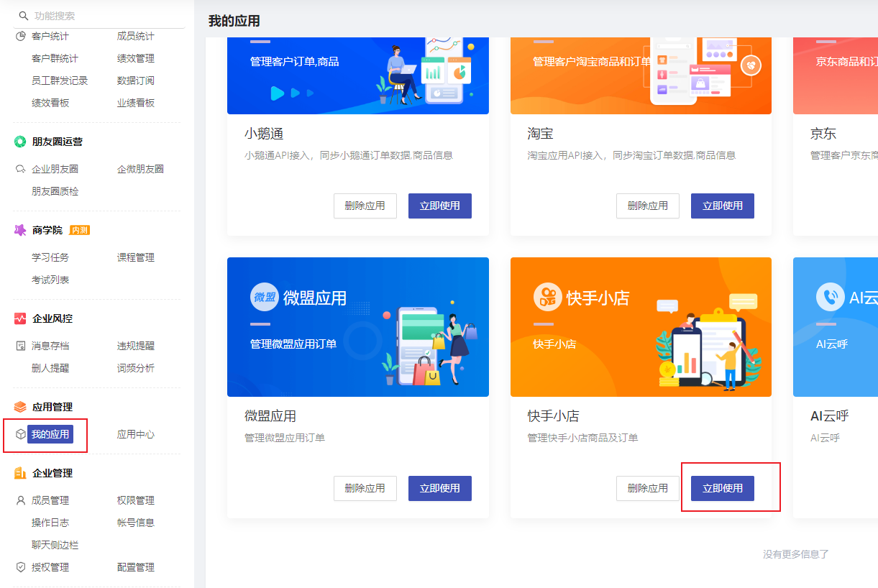Launch 淘宝 with 立即使用

coord(723,206)
